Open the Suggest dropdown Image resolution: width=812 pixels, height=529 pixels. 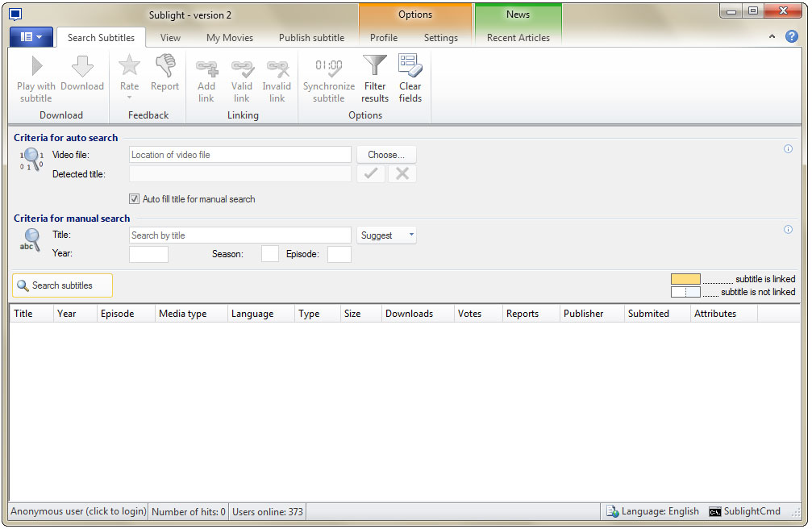coord(387,235)
